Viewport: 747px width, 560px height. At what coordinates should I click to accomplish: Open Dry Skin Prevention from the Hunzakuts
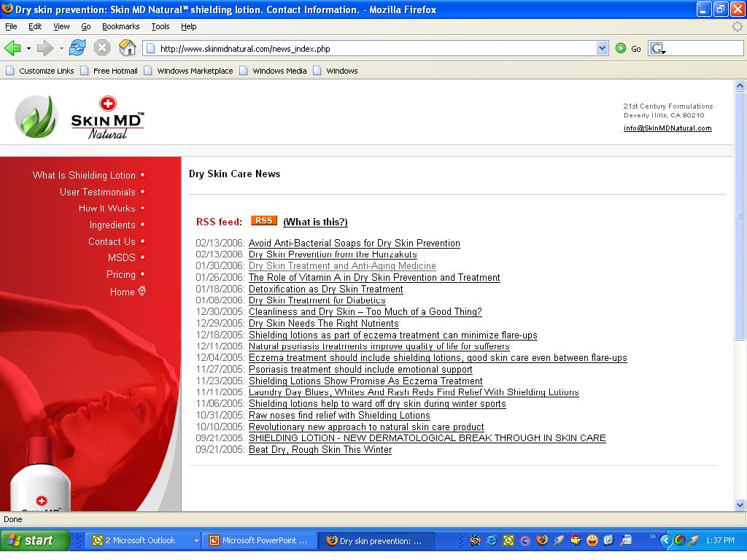333,254
